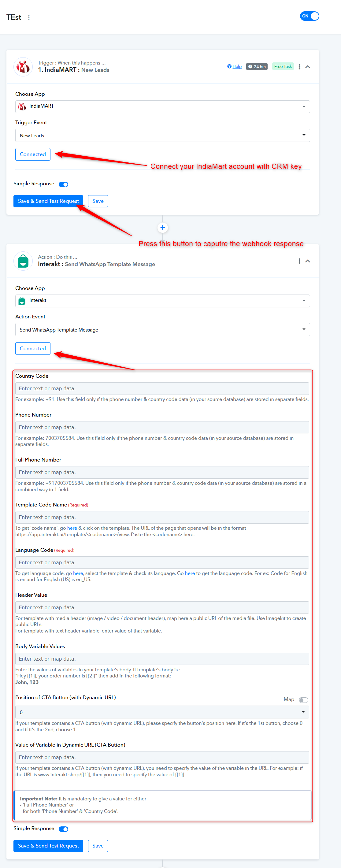Click Save & Send Test Request in trigger step

(x=48, y=201)
